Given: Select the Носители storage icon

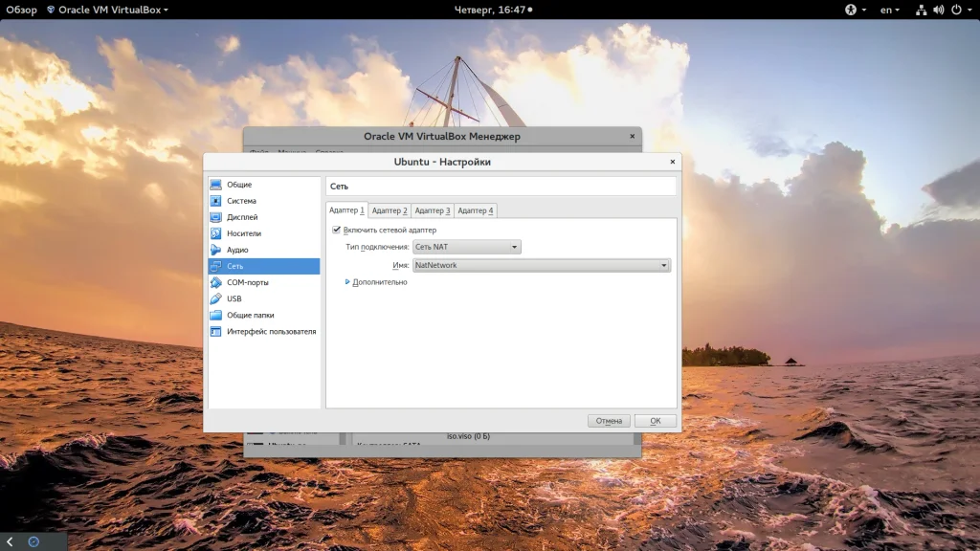Looking at the screenshot, I should 216,233.
